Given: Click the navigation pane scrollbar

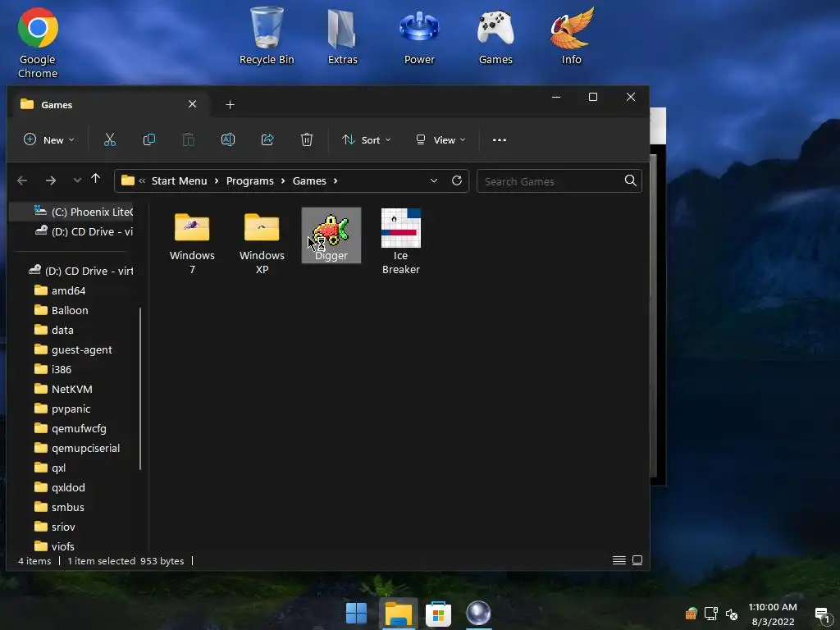Looking at the screenshot, I should tap(140, 388).
